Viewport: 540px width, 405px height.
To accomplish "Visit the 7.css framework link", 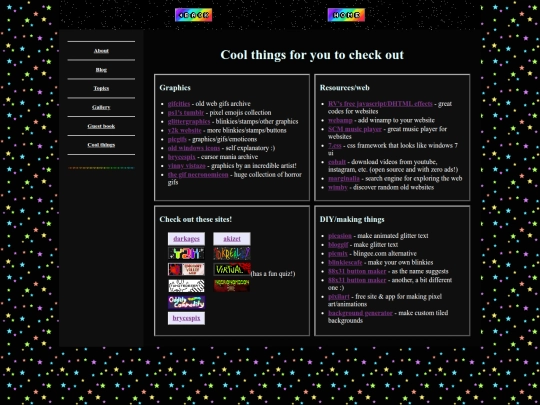I will (x=334, y=145).
